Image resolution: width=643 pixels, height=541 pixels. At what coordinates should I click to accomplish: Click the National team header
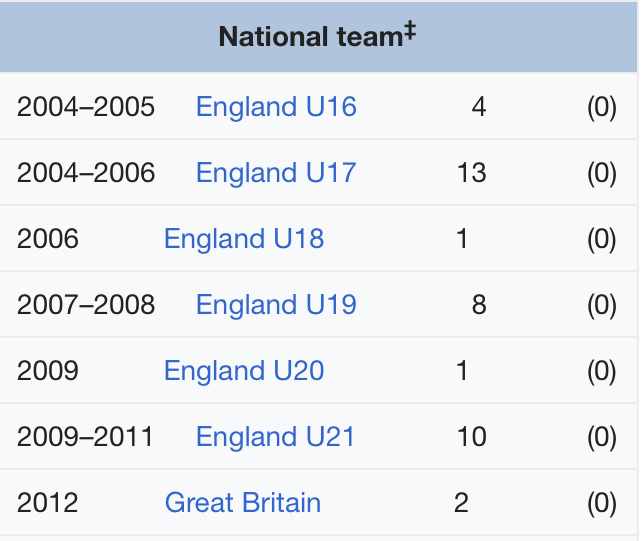point(318,37)
